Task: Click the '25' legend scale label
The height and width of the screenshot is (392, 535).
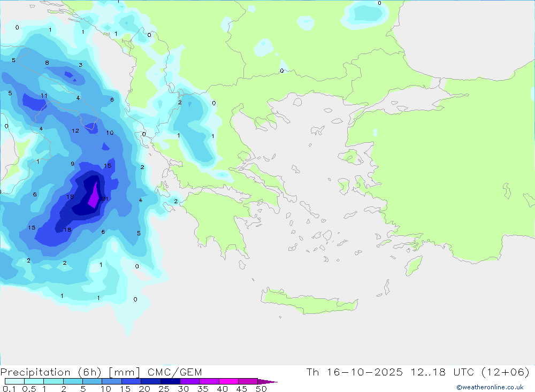Action: coord(164,389)
